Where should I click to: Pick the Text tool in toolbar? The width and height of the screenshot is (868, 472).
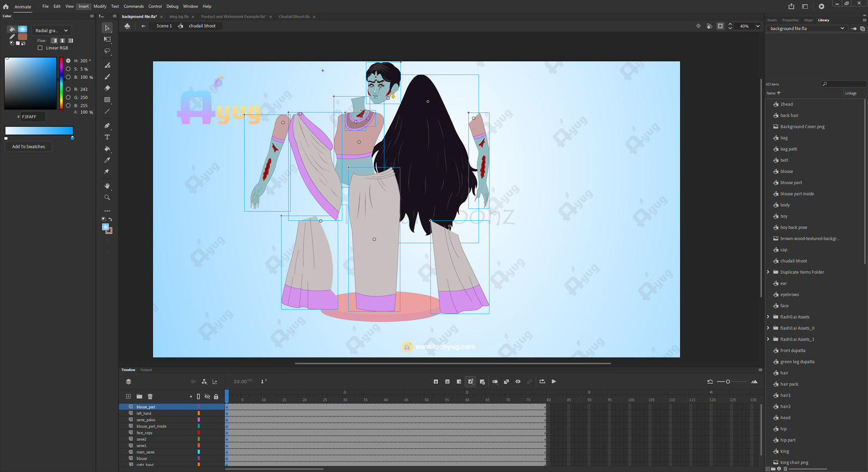[x=107, y=137]
